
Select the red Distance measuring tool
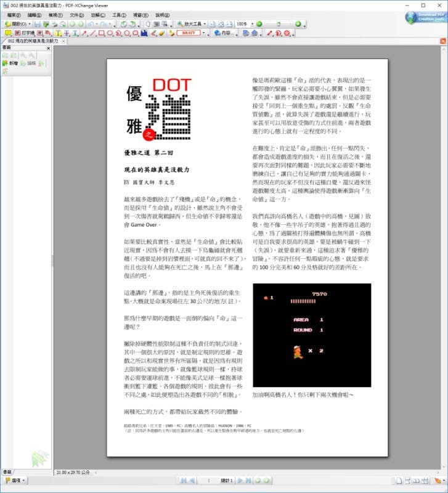(269, 33)
